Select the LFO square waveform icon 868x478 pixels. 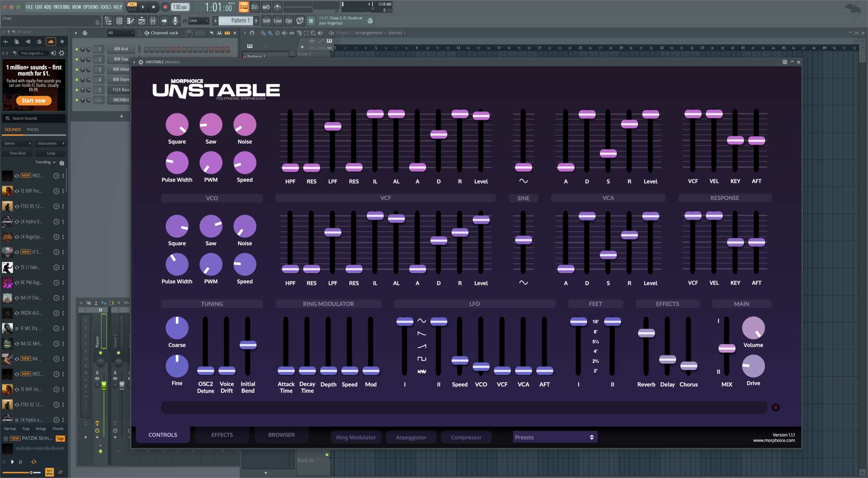click(x=422, y=359)
